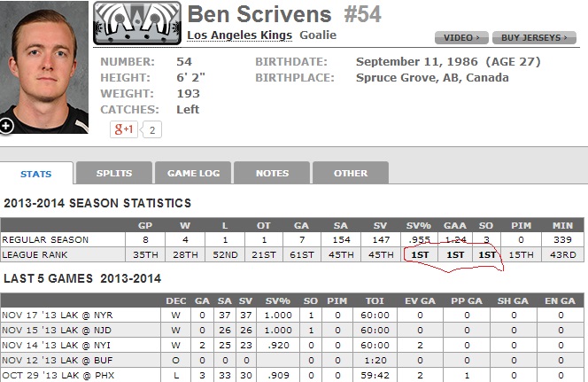Viewport: 588px width, 382px height.
Task: Click the BUY JERSEYS button
Action: (x=534, y=38)
